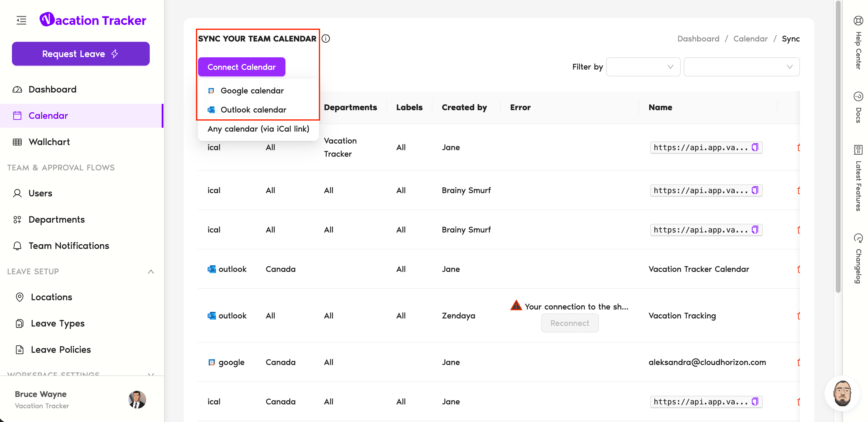Screen dimensions: 868x422
Task: Copy iCal link in Vacation Tracker row
Action: click(755, 147)
